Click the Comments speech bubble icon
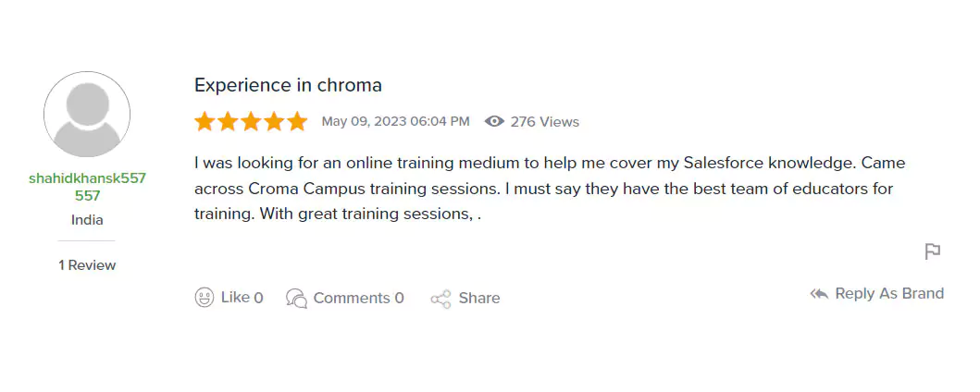 (x=296, y=298)
